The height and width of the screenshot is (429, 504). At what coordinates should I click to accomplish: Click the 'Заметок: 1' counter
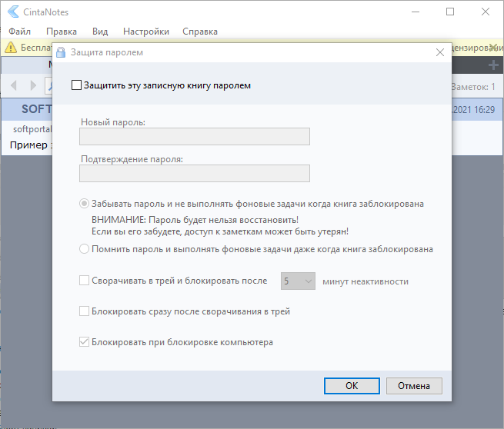[x=473, y=87]
